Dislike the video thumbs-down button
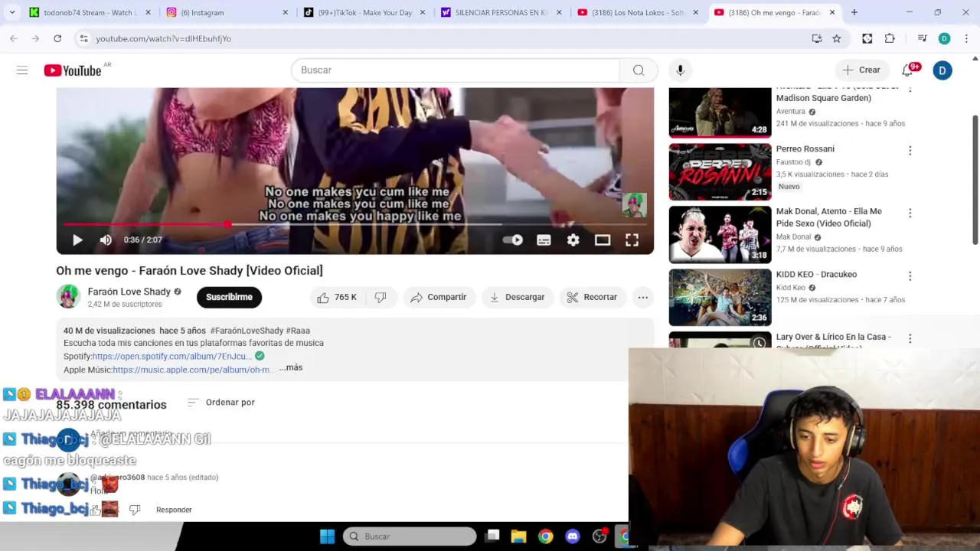The image size is (980, 551). click(381, 297)
